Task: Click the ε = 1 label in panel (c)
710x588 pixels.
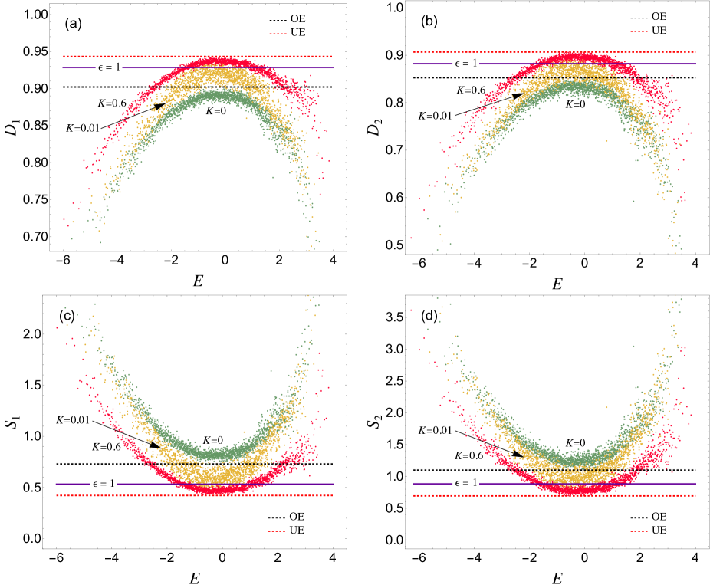Action: tap(104, 484)
